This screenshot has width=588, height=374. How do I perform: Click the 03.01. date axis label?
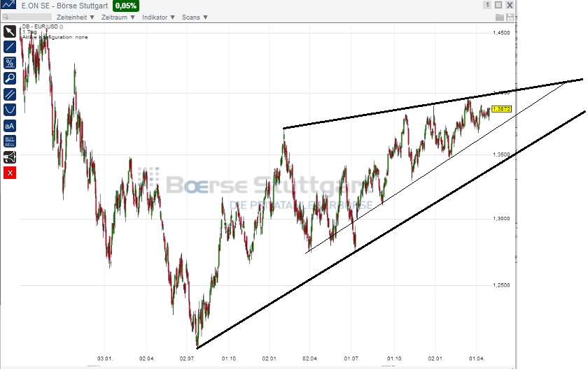pos(105,359)
